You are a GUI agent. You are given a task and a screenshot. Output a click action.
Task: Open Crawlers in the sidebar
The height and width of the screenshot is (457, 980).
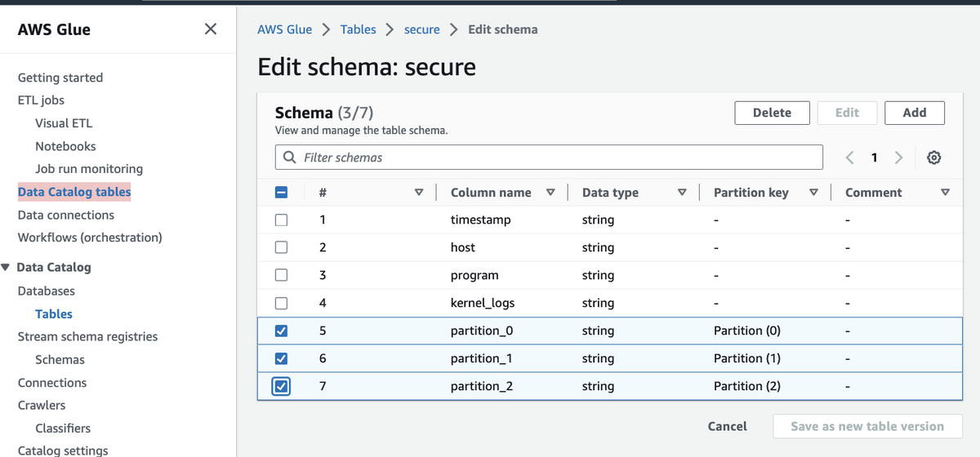point(42,405)
